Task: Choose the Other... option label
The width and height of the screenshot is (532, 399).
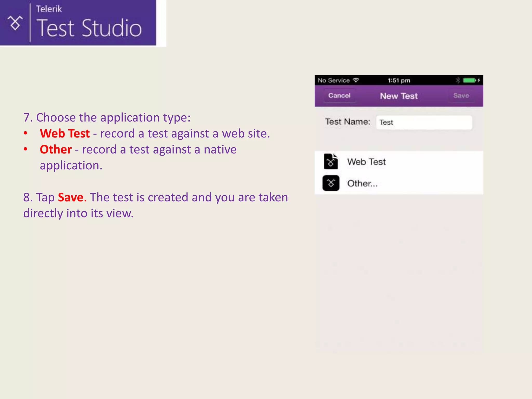Action: coord(362,184)
